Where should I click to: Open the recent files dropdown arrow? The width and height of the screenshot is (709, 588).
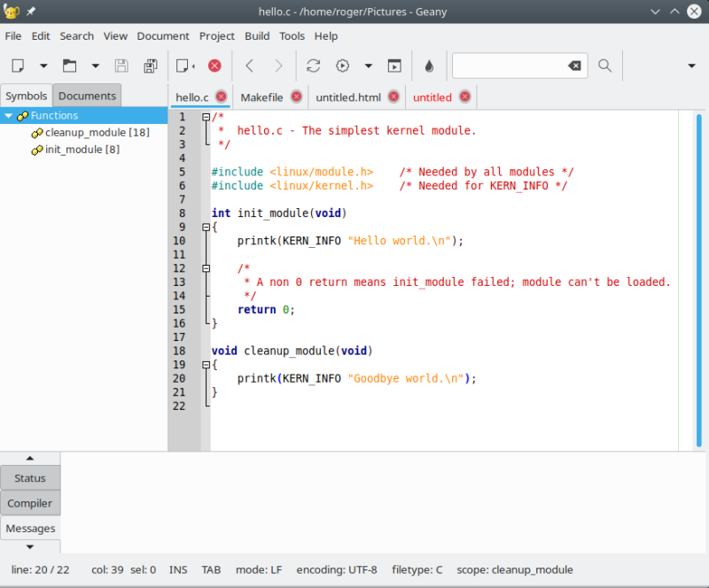[x=95, y=66]
